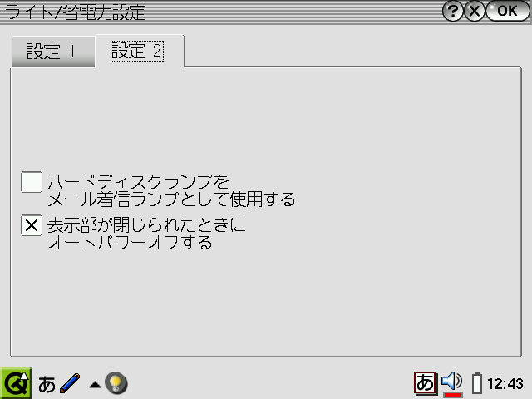Open help with the ? button
This screenshot has width=532, height=399.
(x=452, y=11)
